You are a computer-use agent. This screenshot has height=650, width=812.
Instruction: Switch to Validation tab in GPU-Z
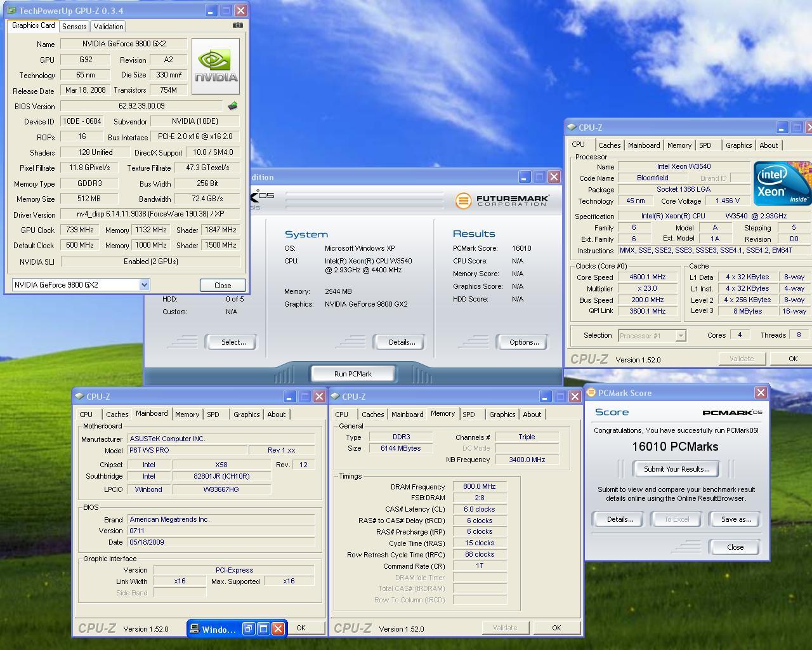[x=108, y=26]
